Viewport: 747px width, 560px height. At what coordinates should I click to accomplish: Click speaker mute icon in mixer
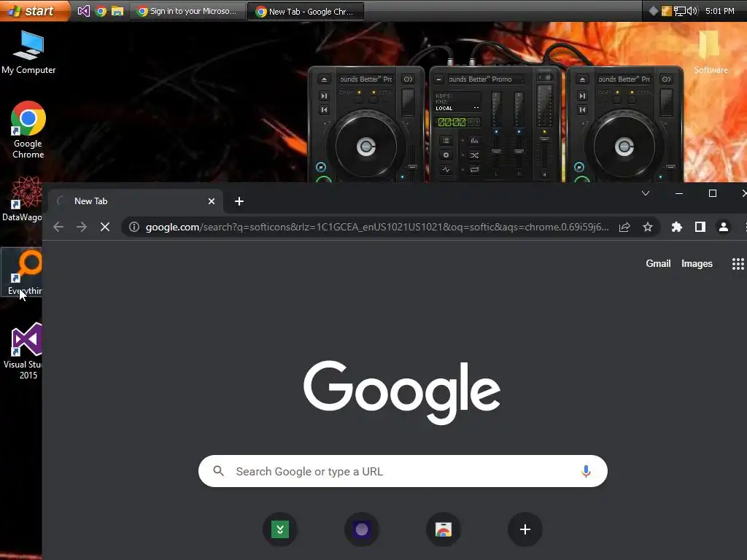tap(544, 175)
